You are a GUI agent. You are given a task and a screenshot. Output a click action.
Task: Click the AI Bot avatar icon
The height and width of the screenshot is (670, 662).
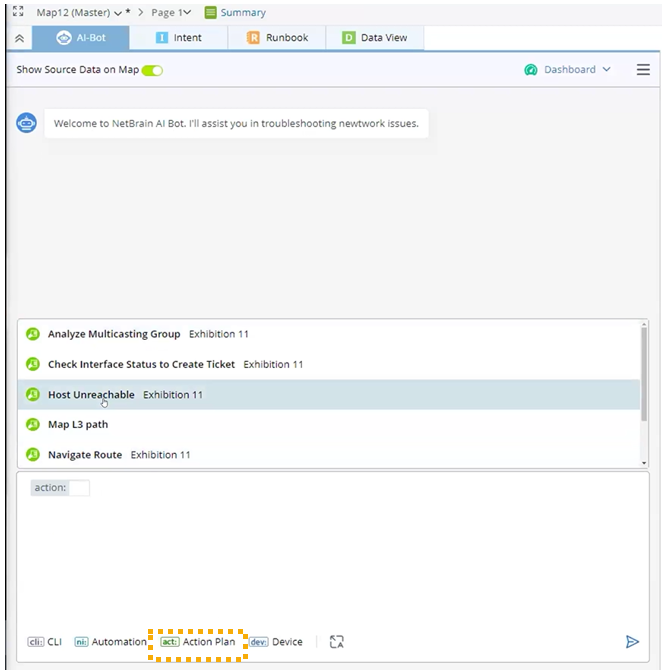tap(26, 123)
